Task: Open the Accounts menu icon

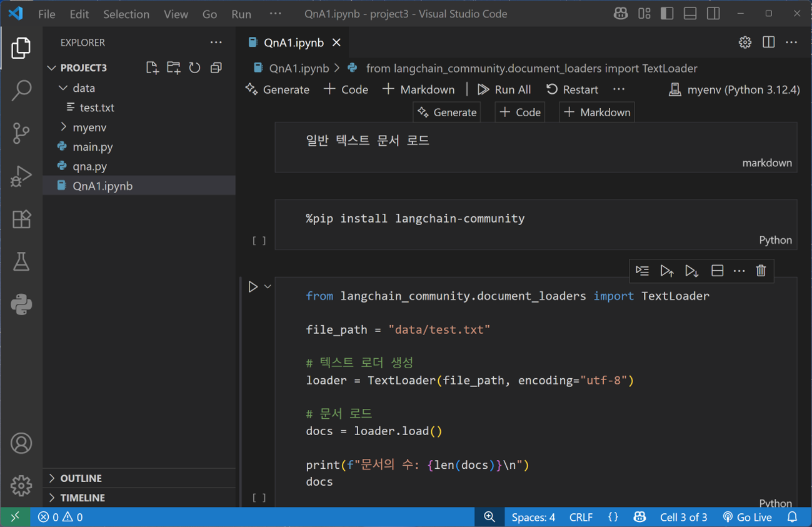Action: coord(21,443)
